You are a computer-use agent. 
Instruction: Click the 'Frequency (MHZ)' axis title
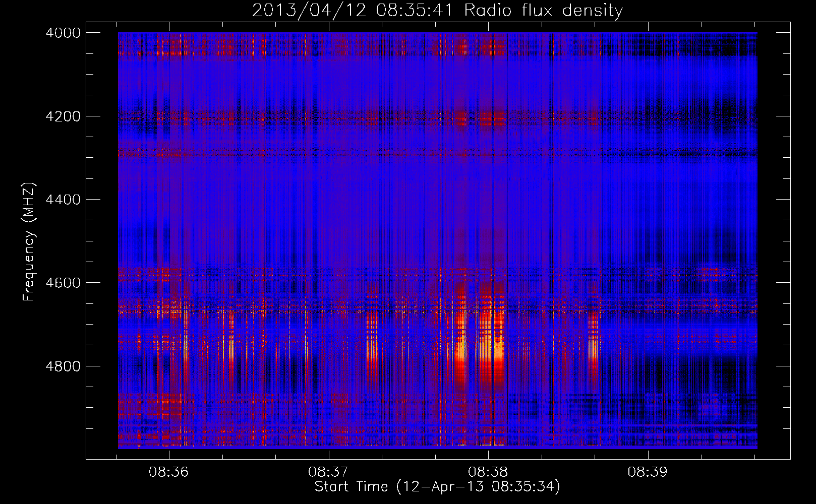pos(29,242)
